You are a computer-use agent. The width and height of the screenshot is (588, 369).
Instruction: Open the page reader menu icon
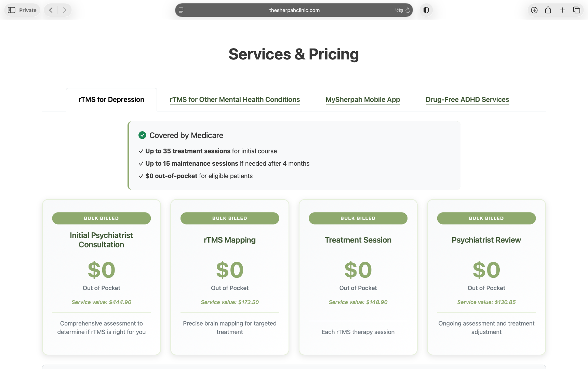pyautogui.click(x=181, y=10)
